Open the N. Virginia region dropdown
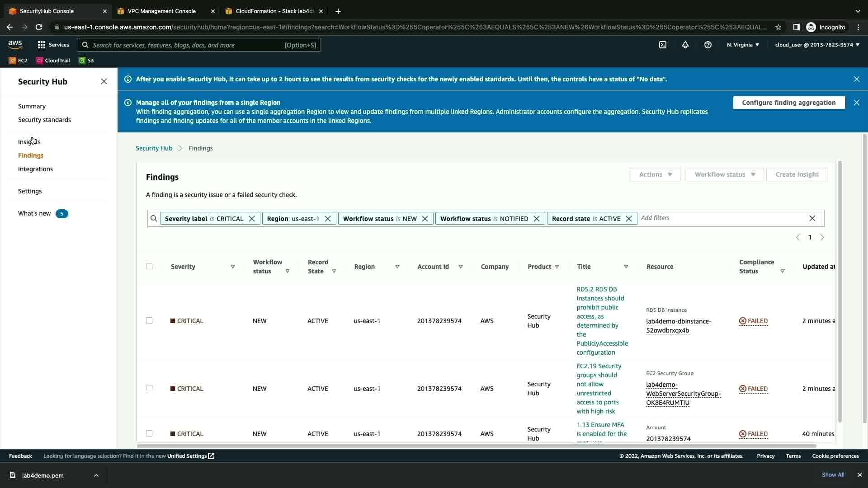Image resolution: width=868 pixels, height=488 pixels. click(x=743, y=45)
